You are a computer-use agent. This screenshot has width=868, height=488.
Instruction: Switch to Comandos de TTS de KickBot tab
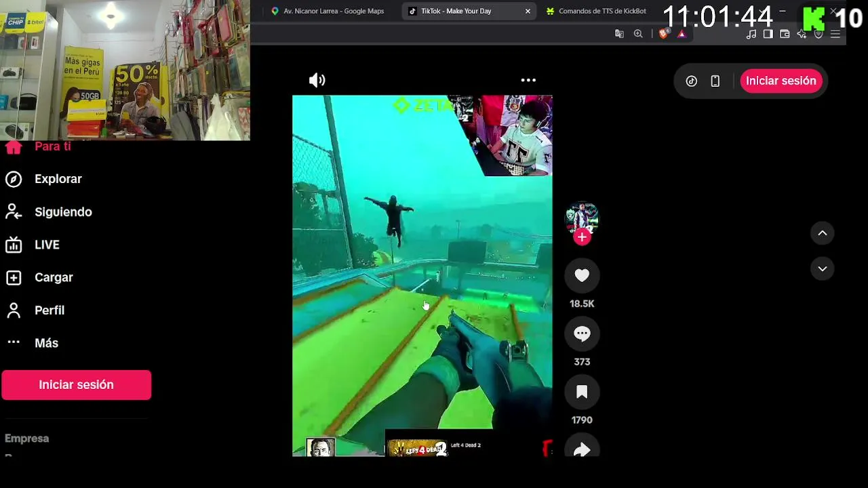coord(596,11)
